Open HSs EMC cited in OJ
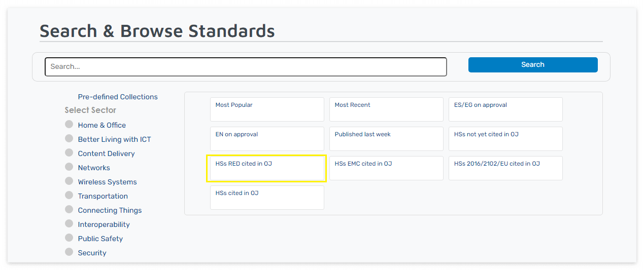 point(386,168)
